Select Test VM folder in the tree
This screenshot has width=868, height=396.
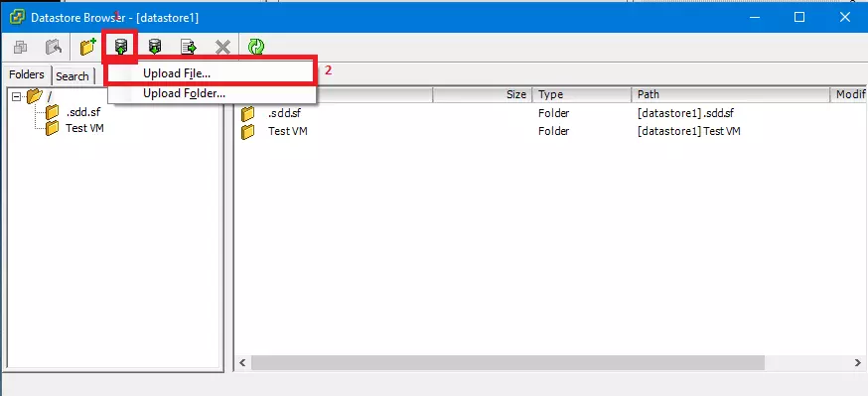[x=84, y=128]
